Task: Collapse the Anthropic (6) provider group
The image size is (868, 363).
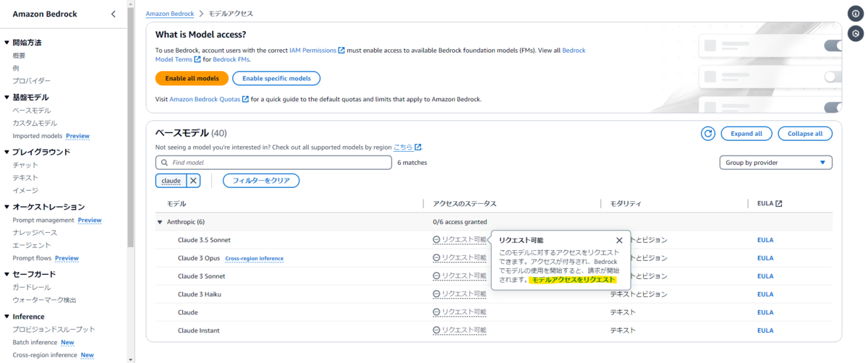Action: tap(160, 222)
